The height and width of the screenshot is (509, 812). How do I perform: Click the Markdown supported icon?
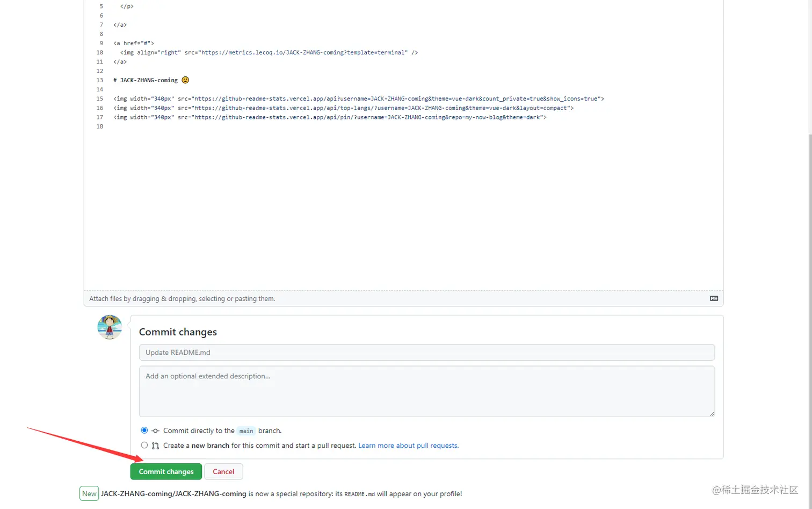tap(714, 298)
